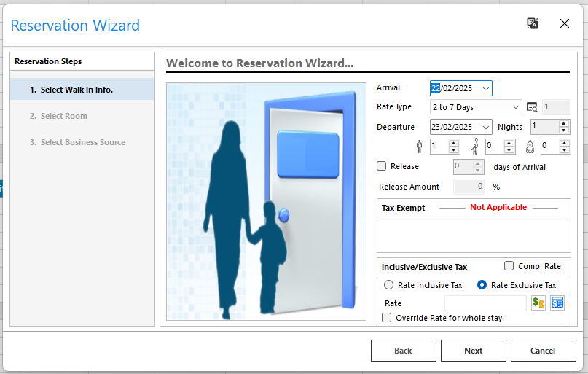Click the adult guest icon

click(x=419, y=147)
